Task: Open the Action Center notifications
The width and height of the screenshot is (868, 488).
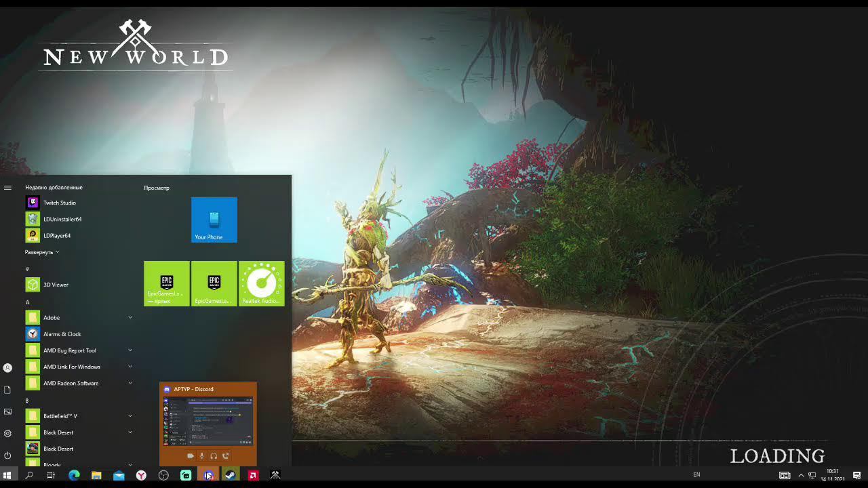Action: pyautogui.click(x=856, y=476)
